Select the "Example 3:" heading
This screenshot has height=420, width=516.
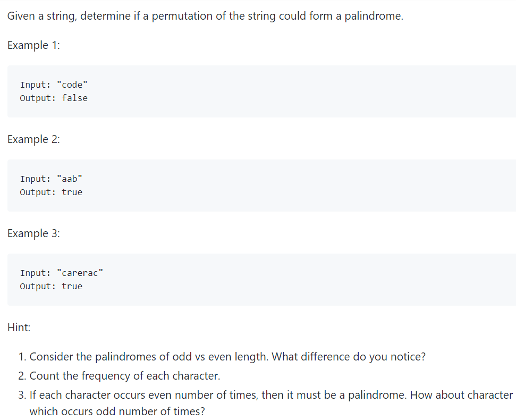point(33,233)
